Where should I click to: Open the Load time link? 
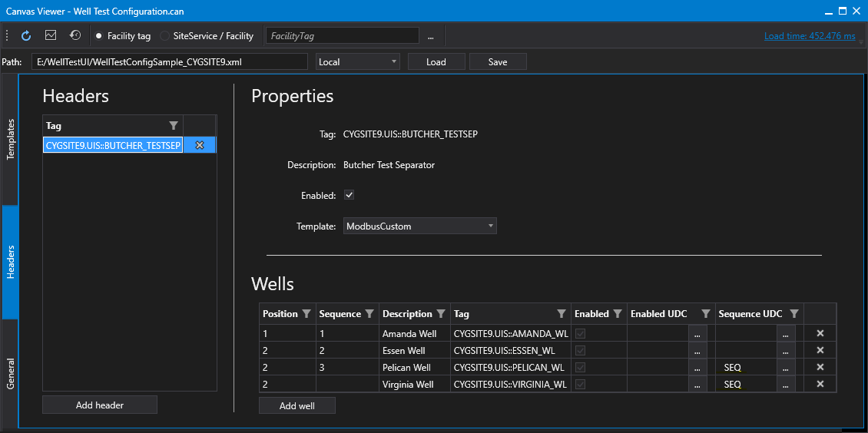tap(810, 36)
